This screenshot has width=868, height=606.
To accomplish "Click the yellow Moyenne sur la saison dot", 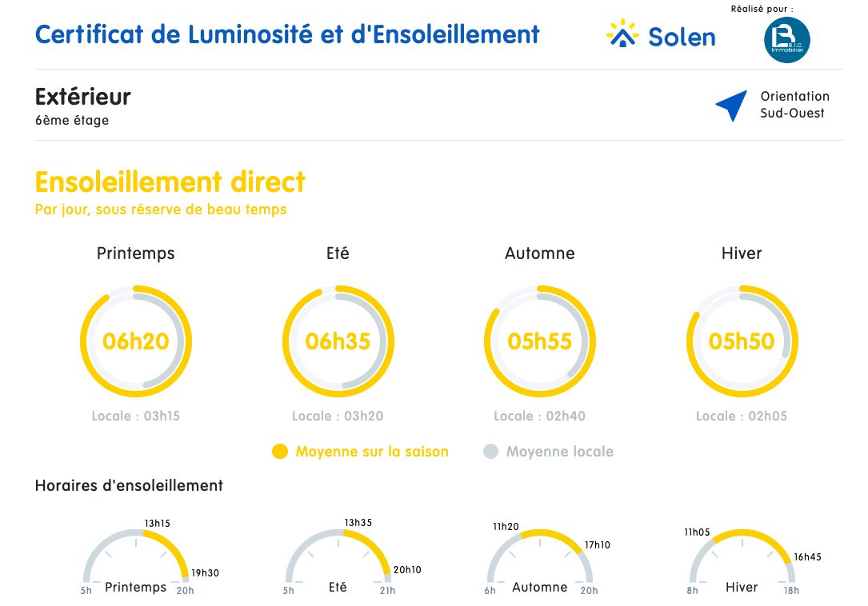I will coord(279,452).
